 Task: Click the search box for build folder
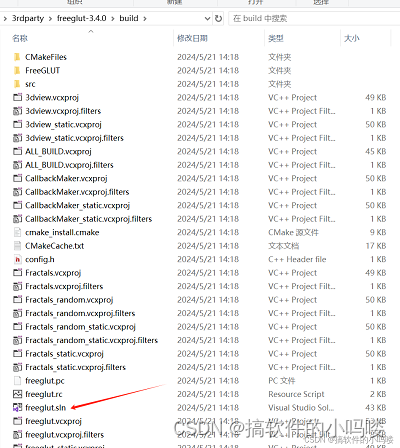click(x=313, y=18)
